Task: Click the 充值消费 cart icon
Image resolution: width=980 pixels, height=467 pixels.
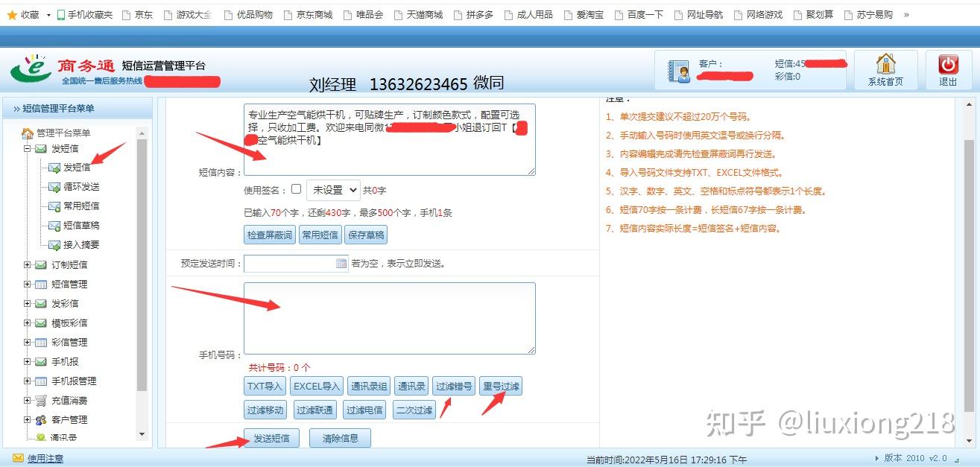Action: pyautogui.click(x=40, y=401)
